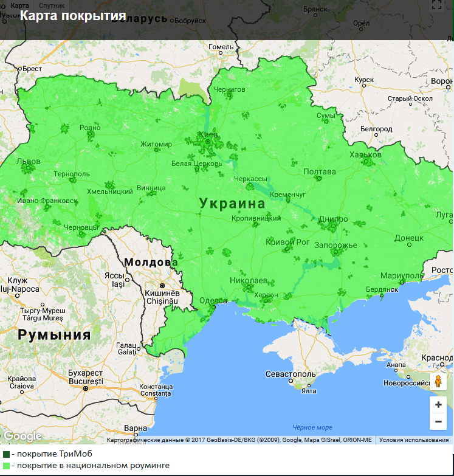Click the Ивано-Франковск city label
The image size is (454, 476).
point(47,201)
